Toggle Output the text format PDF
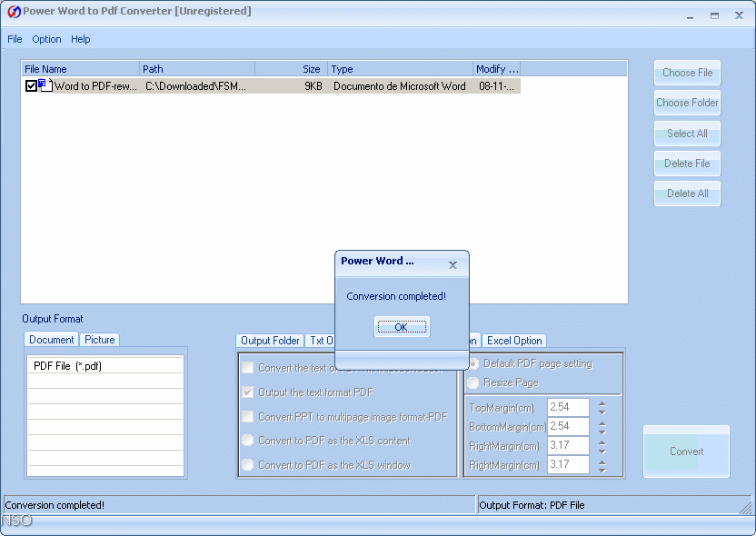 click(x=248, y=392)
